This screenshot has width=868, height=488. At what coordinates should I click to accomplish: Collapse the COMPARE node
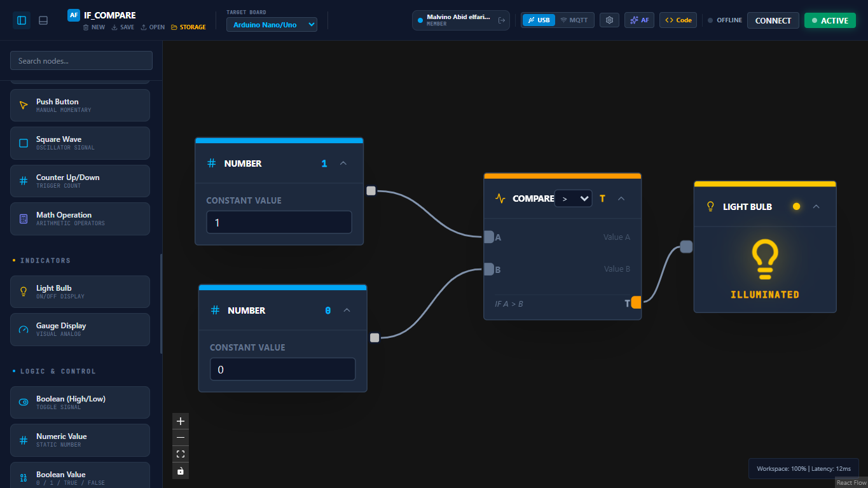click(621, 199)
